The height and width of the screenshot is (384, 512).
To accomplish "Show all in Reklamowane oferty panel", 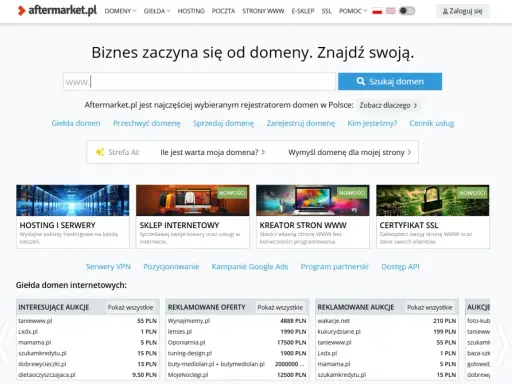I will coord(280,307).
